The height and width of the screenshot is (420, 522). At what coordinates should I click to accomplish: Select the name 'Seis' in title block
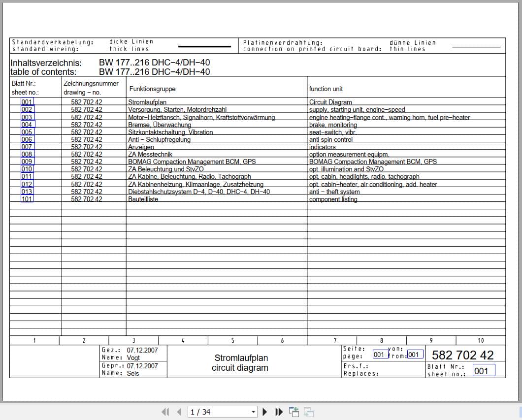(x=133, y=373)
